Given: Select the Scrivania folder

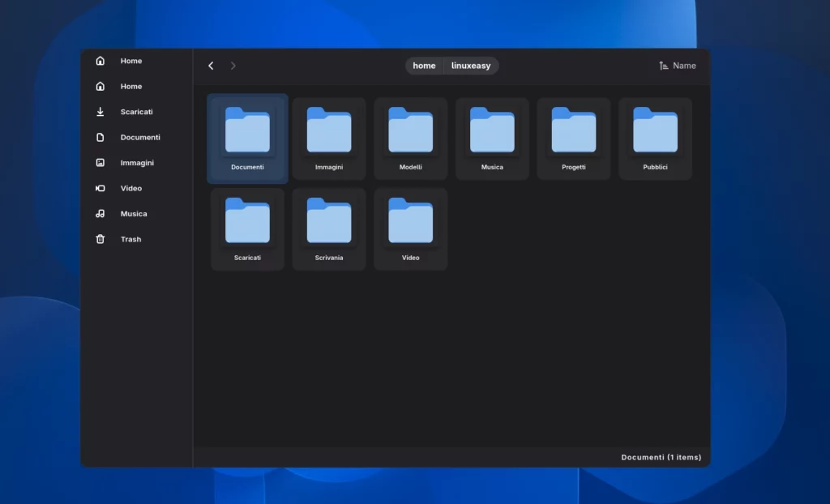Looking at the screenshot, I should (329, 227).
